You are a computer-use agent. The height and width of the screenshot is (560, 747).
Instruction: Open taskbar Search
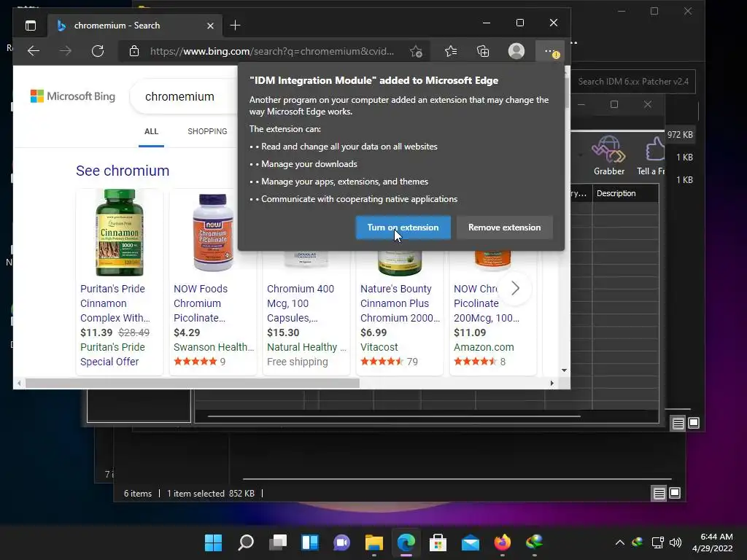point(245,542)
